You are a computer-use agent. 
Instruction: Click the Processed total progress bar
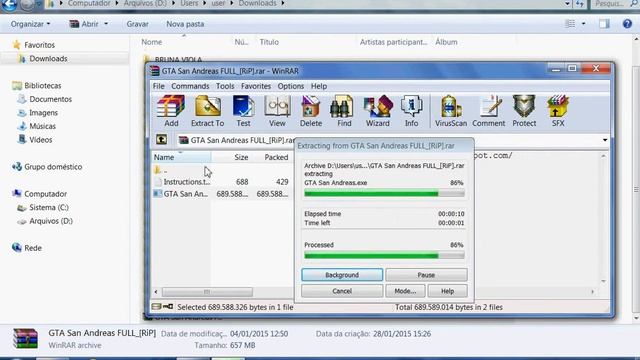(x=384, y=256)
